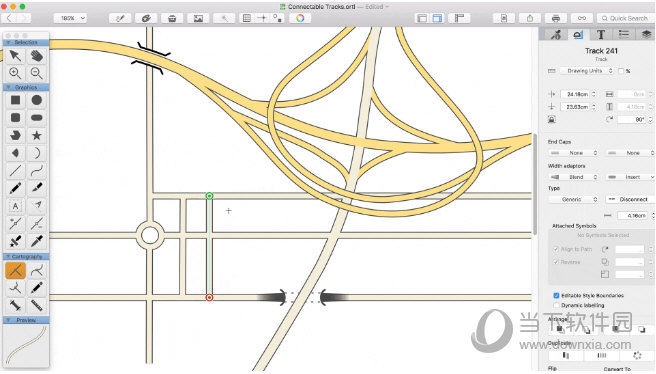The image size is (656, 374).
Task: Open the zoom percentage dropdown
Action: click(x=70, y=18)
